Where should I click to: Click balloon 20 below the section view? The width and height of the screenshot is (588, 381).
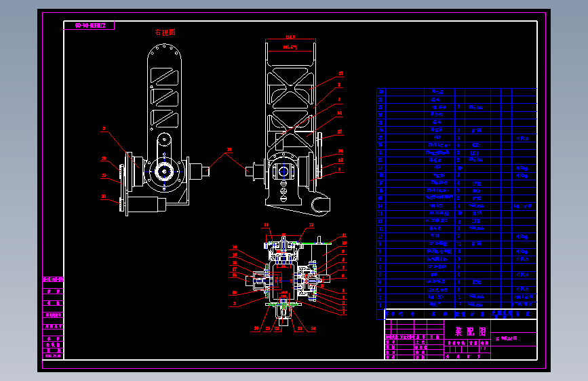(x=256, y=329)
